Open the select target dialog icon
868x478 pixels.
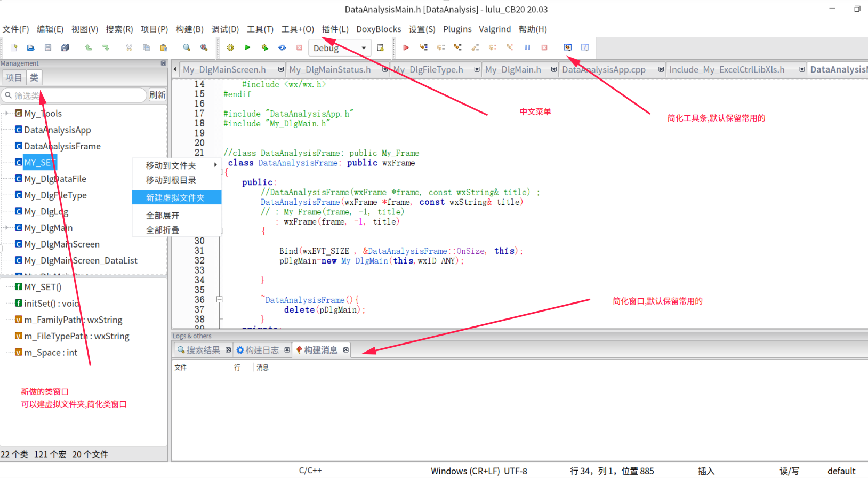(x=380, y=47)
